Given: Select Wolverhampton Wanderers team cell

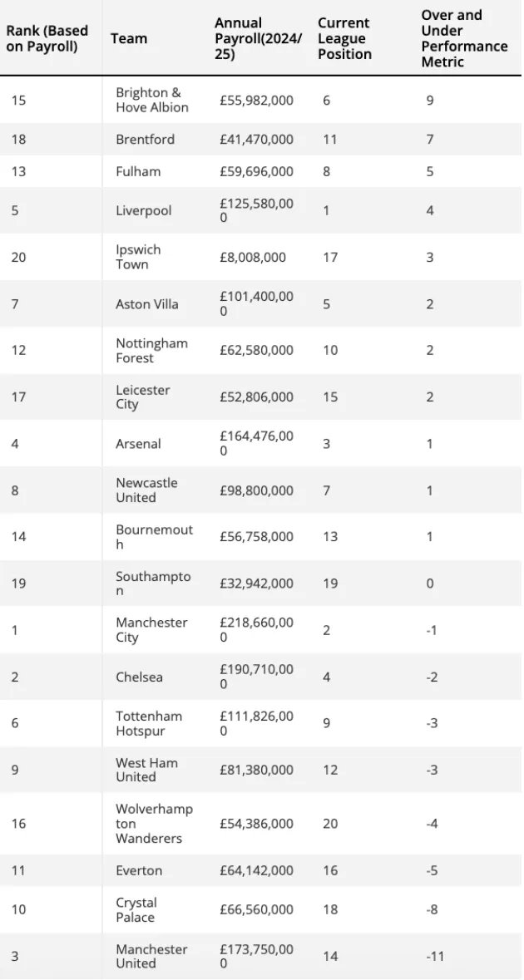Looking at the screenshot, I should click(154, 823).
